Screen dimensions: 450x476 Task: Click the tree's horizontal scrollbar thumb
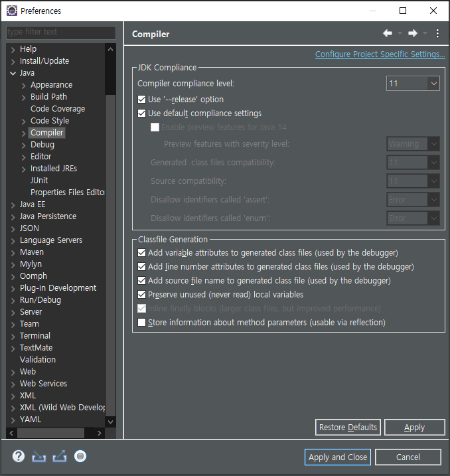(x=50, y=434)
